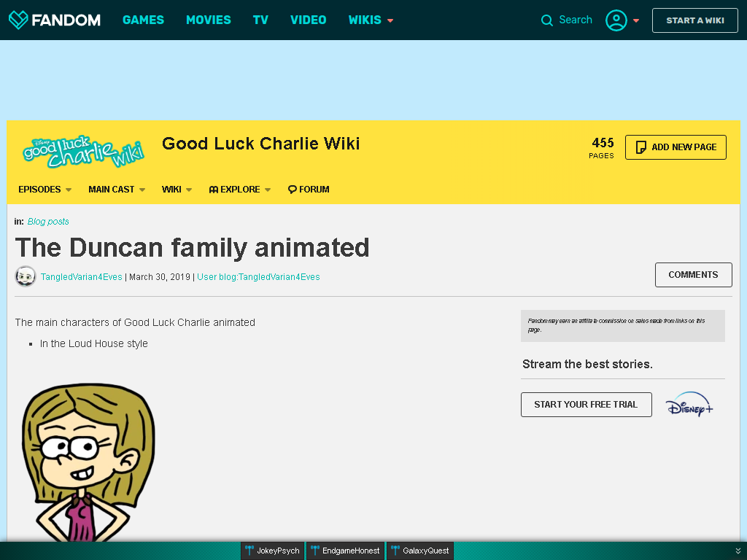The height and width of the screenshot is (560, 747).
Task: Open the EndgameHonest item in bottom bar
Action: click(345, 551)
